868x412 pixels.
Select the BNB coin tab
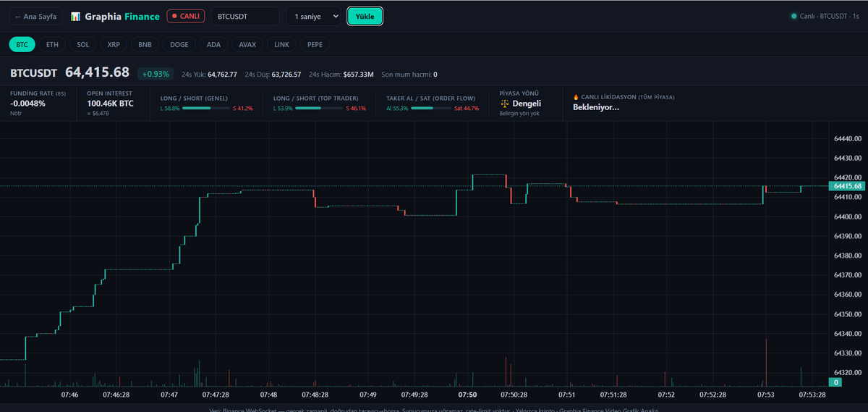tap(145, 44)
